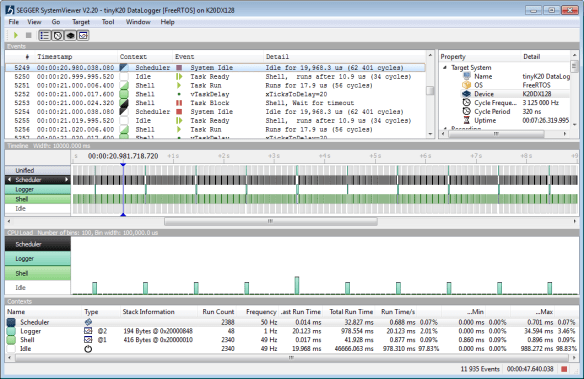Select event row 5249 System Idle

click(215, 68)
